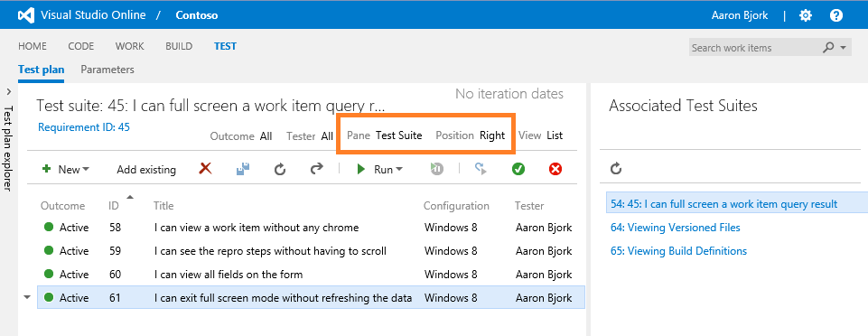This screenshot has height=336, width=868.
Task: Open the Run dropdown arrow
Action: (x=398, y=170)
